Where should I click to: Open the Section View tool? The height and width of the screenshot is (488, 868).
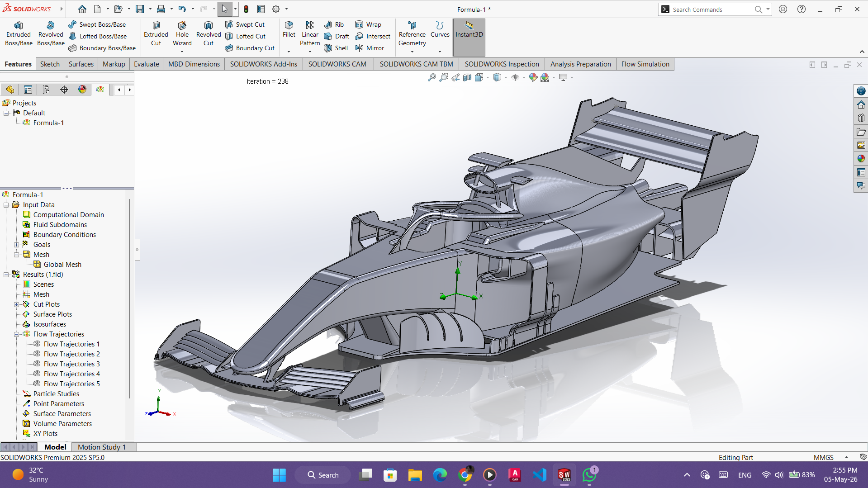pos(467,77)
